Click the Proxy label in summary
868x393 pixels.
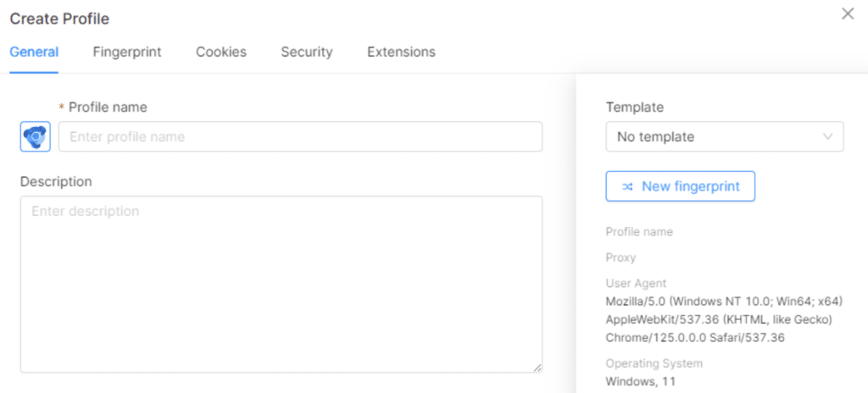coord(620,258)
